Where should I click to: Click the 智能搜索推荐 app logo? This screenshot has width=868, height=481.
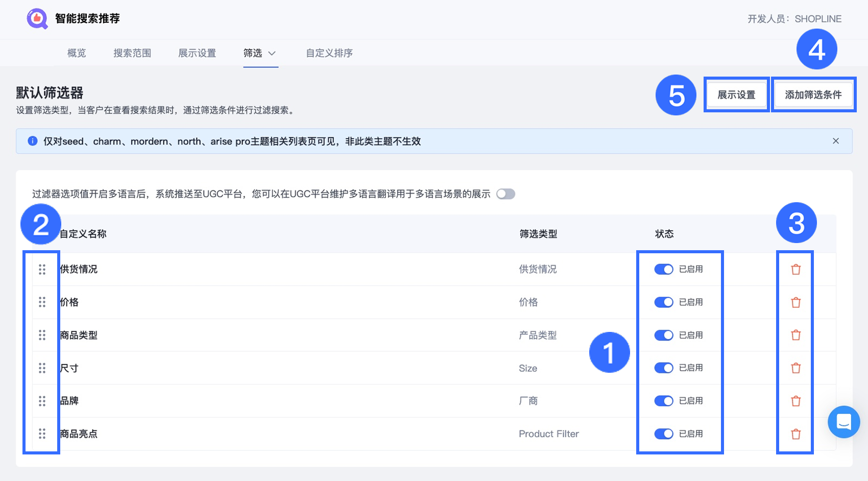(37, 19)
